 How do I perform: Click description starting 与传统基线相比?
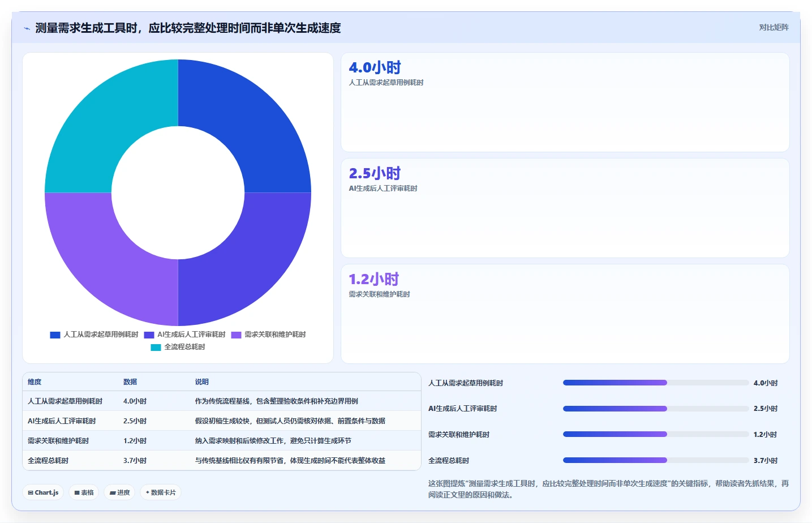tap(290, 461)
